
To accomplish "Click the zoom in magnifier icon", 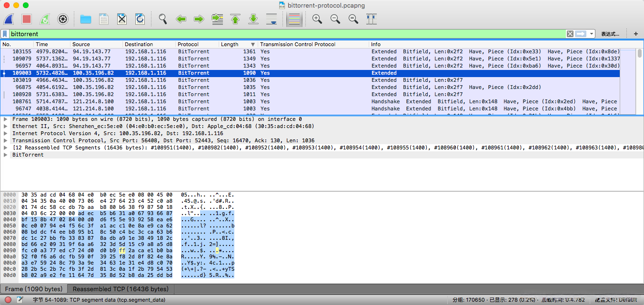I will [317, 19].
